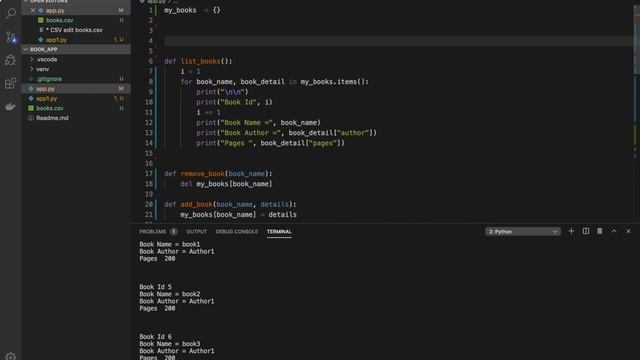Image resolution: width=640 pixels, height=360 pixels.
Task: Close the terminal panel
Action: (x=628, y=231)
